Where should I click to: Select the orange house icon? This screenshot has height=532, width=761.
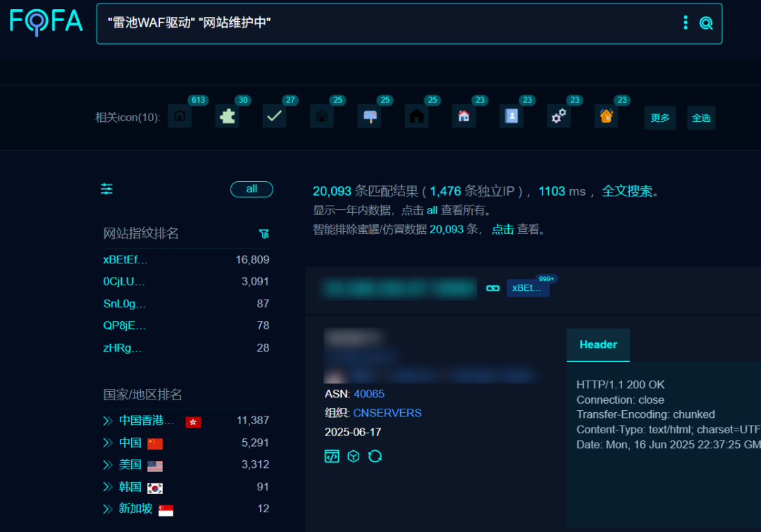pos(606,116)
